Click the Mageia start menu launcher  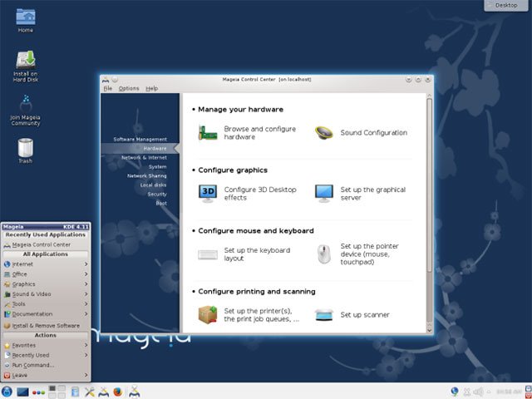pyautogui.click(x=7, y=392)
